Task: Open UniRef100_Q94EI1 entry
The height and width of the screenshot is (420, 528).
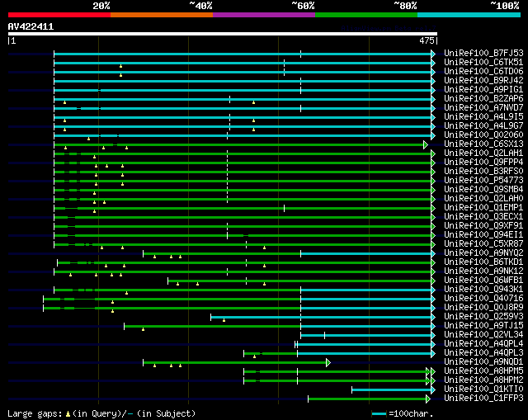Action: coord(483,235)
